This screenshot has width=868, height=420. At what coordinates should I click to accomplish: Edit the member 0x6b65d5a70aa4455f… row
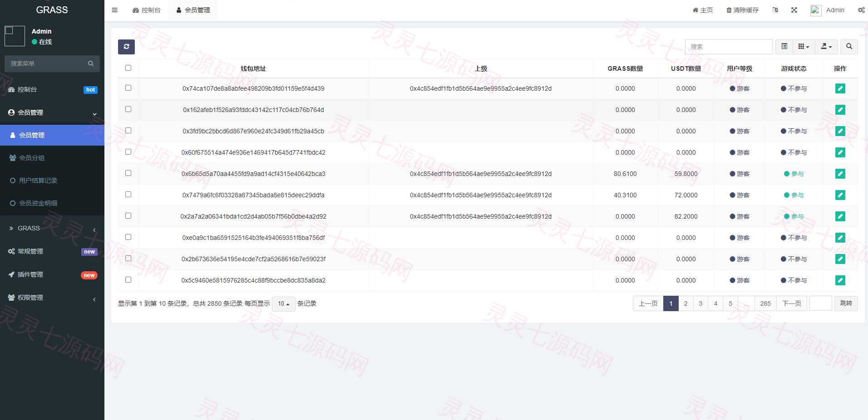click(840, 174)
